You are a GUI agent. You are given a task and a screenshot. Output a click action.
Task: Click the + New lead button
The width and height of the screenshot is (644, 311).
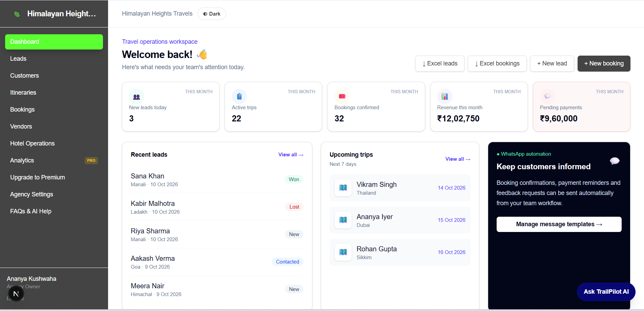coord(552,63)
